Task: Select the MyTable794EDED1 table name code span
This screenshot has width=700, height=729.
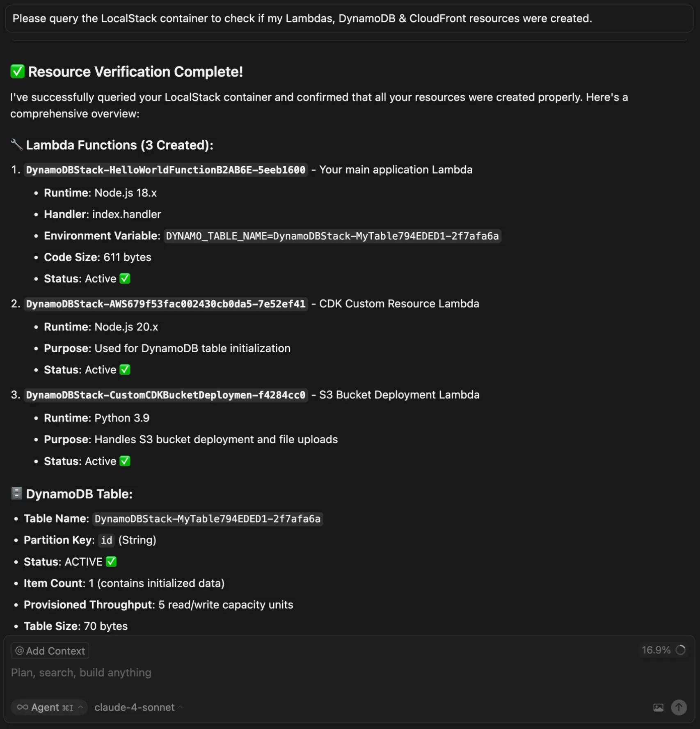Action: 208,519
